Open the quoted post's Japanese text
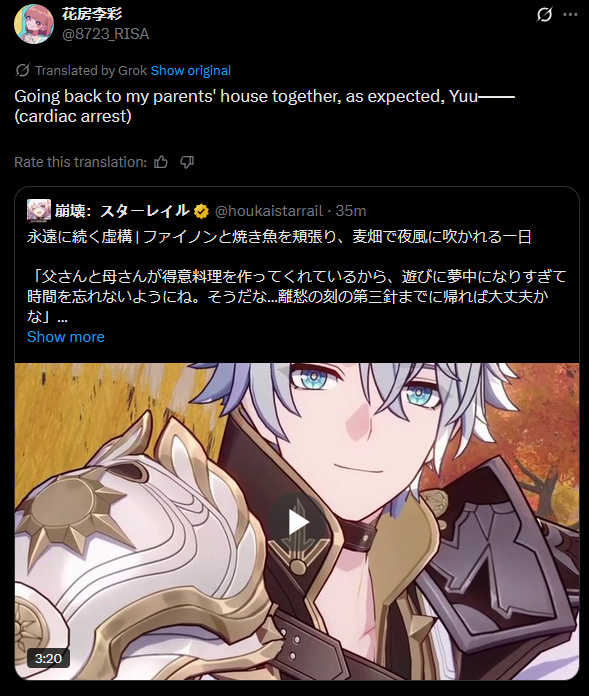 [x=296, y=277]
